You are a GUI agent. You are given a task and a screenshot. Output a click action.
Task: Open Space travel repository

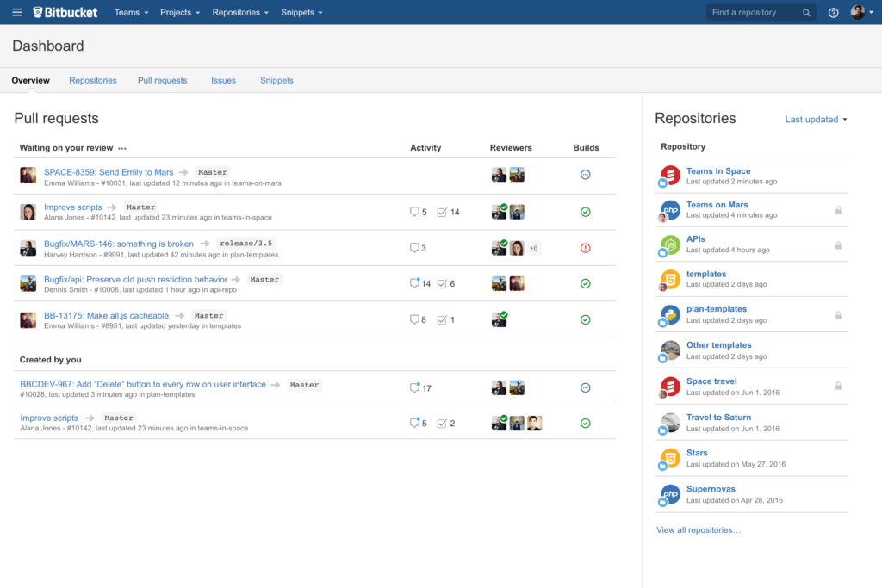click(x=711, y=381)
